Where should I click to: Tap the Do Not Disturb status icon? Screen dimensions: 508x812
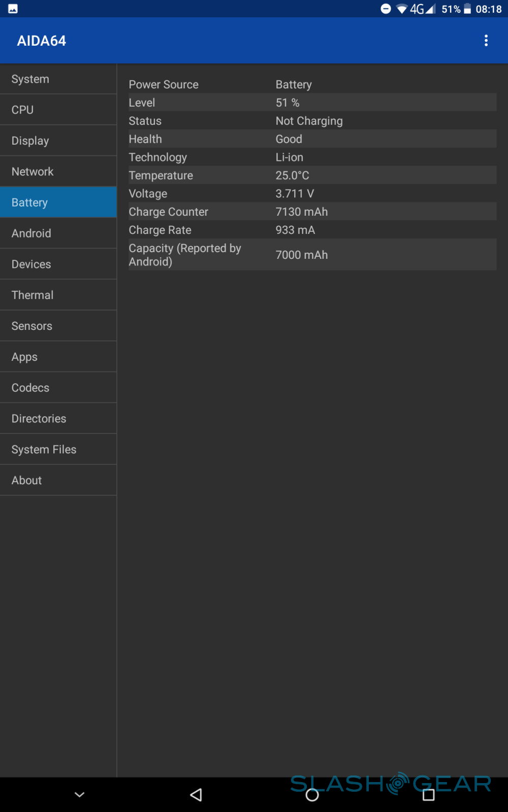(386, 9)
